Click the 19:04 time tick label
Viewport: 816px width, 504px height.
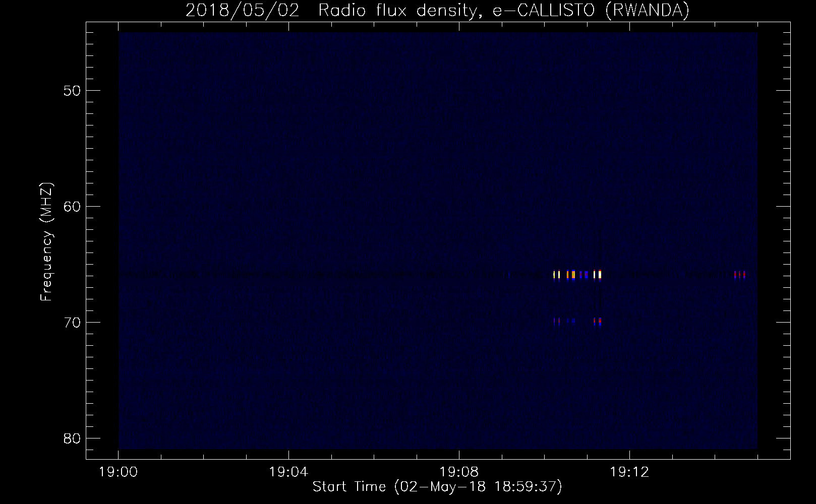click(x=288, y=472)
